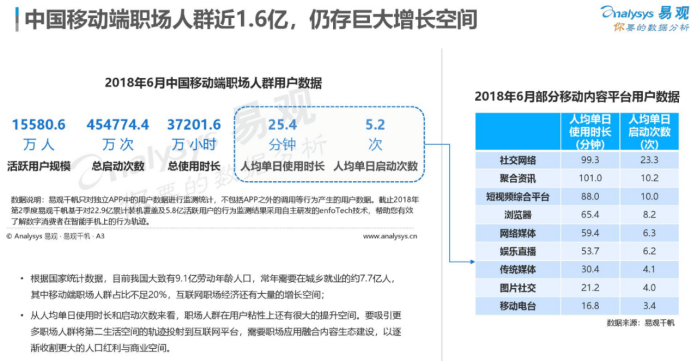Select the 短视频综合平台 row label
Image resolution: width=692 pixels, height=362 pixels.
pos(518,197)
